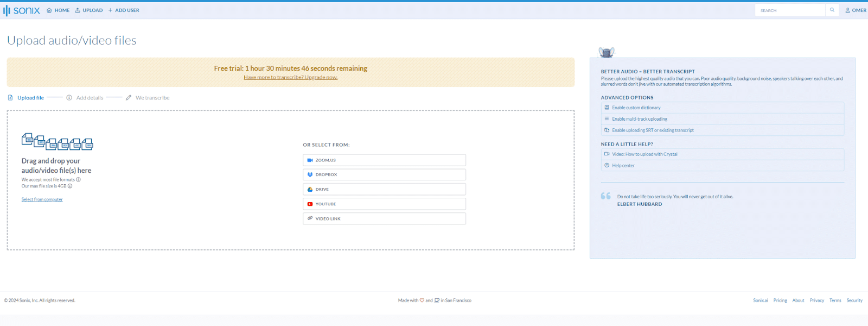Click the file icons illustration in drop zone
This screenshot has width=868, height=326.
[x=57, y=141]
